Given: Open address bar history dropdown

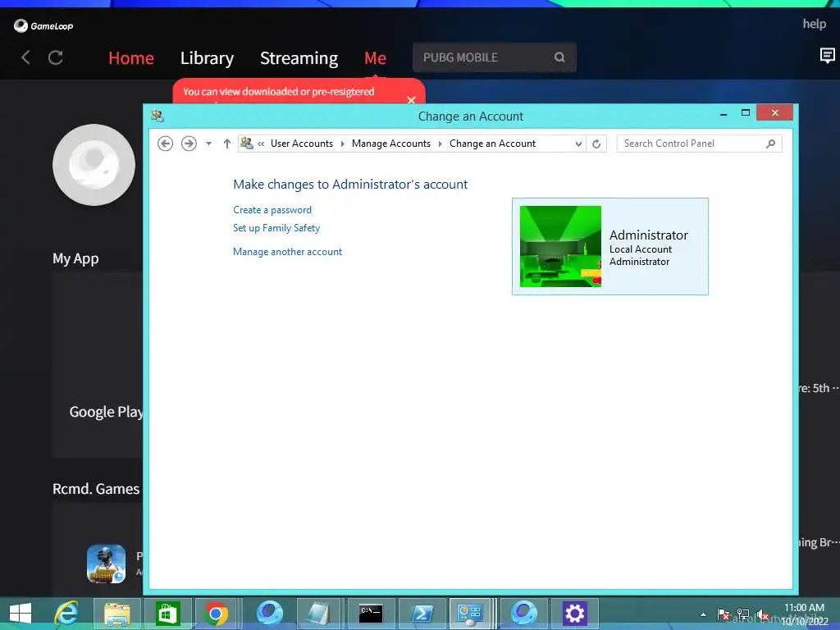Looking at the screenshot, I should pyautogui.click(x=578, y=144).
